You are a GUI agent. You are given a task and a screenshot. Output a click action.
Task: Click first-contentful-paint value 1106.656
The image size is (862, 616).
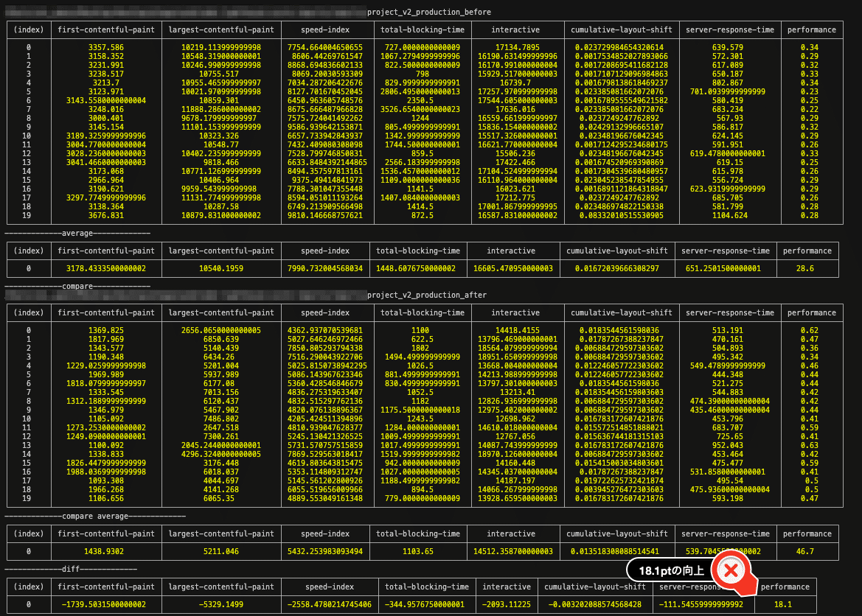[x=106, y=498]
